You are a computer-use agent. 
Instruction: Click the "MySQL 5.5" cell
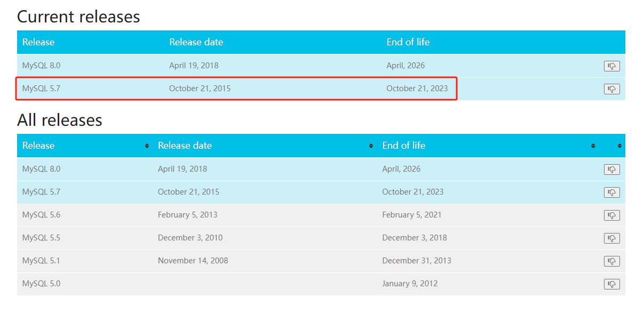tap(41, 238)
